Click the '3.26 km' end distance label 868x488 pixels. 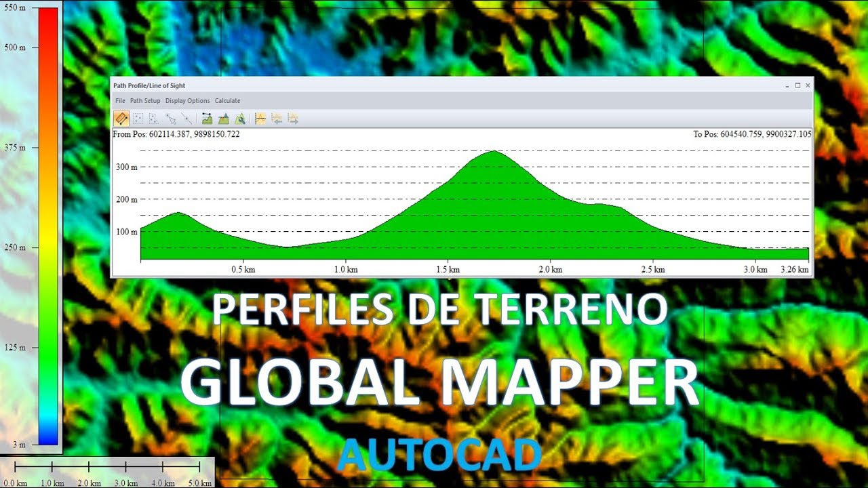[795, 270]
